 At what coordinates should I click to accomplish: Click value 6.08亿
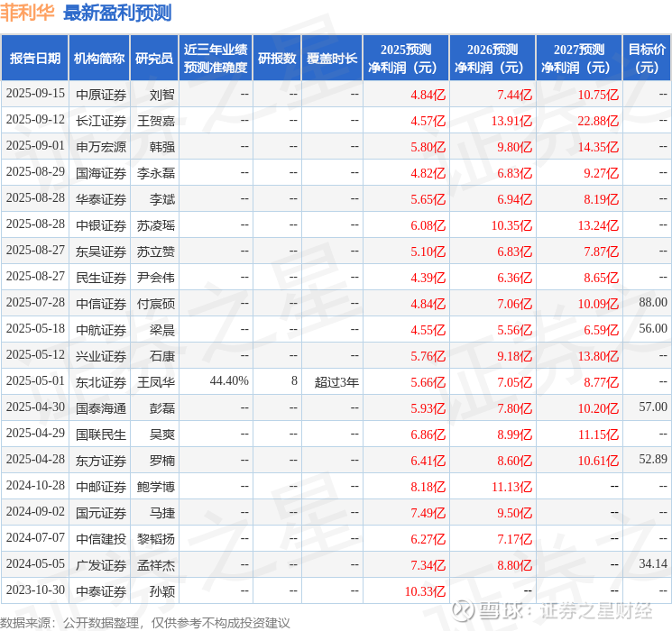[x=428, y=225]
